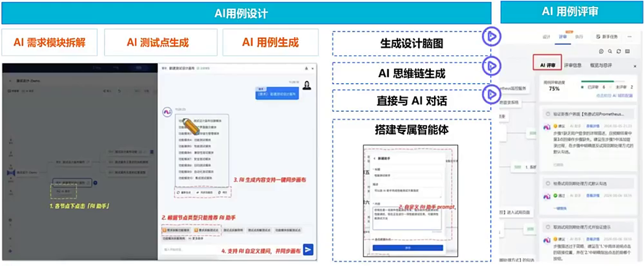This screenshot has height=266, width=644.
Task: Click the 同步到画布 button under AI reply
Action: tap(204, 192)
